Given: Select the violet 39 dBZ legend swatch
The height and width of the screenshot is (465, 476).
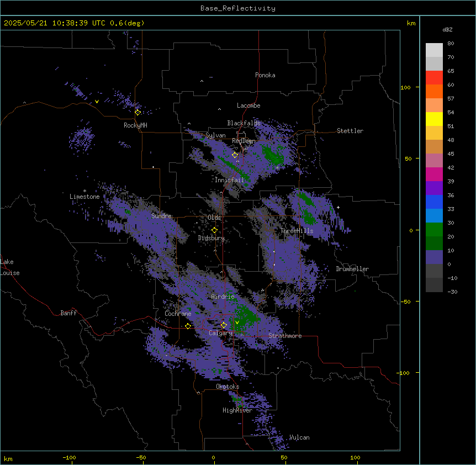Looking at the screenshot, I should click(434, 188).
